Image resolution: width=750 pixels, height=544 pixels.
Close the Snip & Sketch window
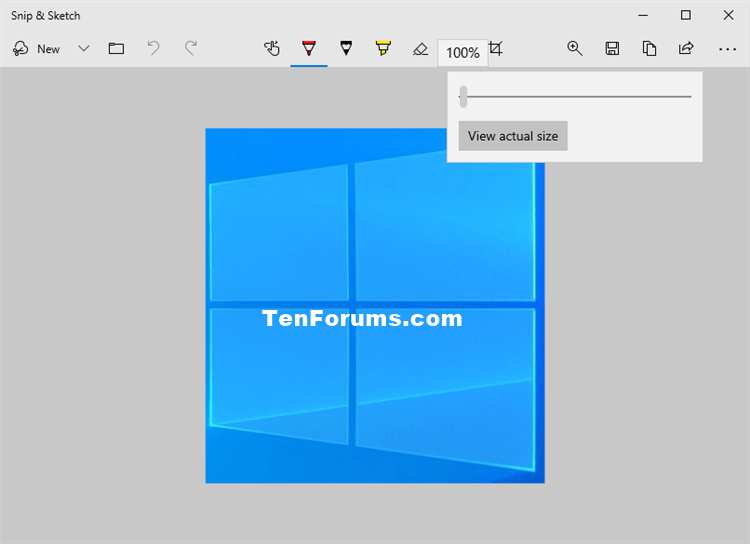pos(728,15)
